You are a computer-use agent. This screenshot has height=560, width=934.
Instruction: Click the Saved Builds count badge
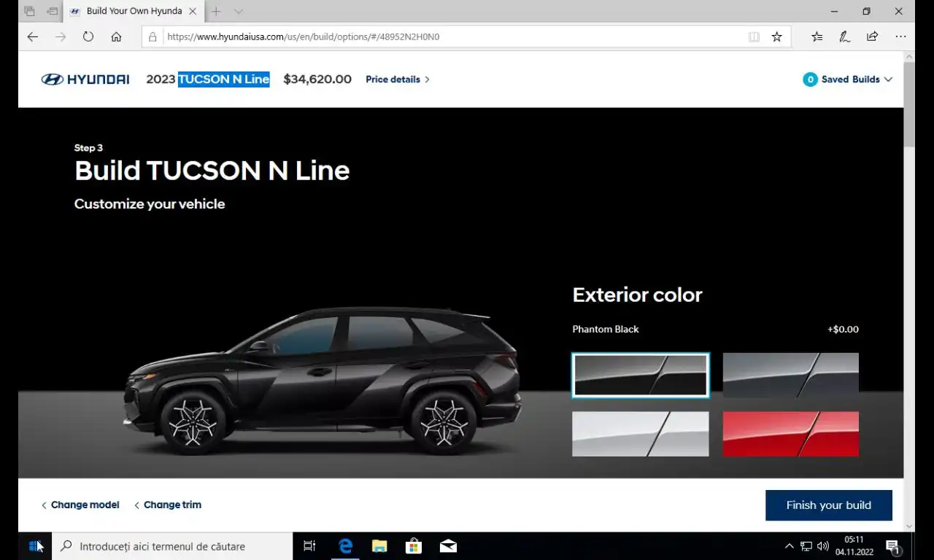810,79
